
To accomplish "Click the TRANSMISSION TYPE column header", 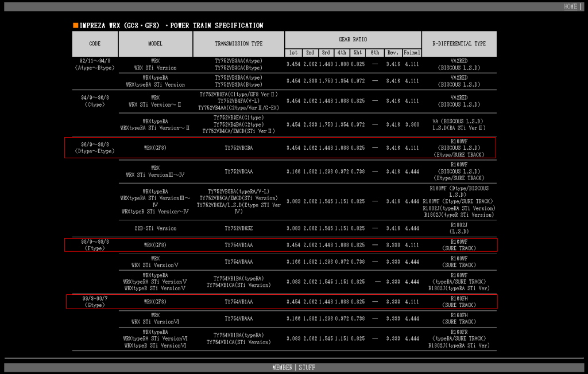I will click(238, 44).
